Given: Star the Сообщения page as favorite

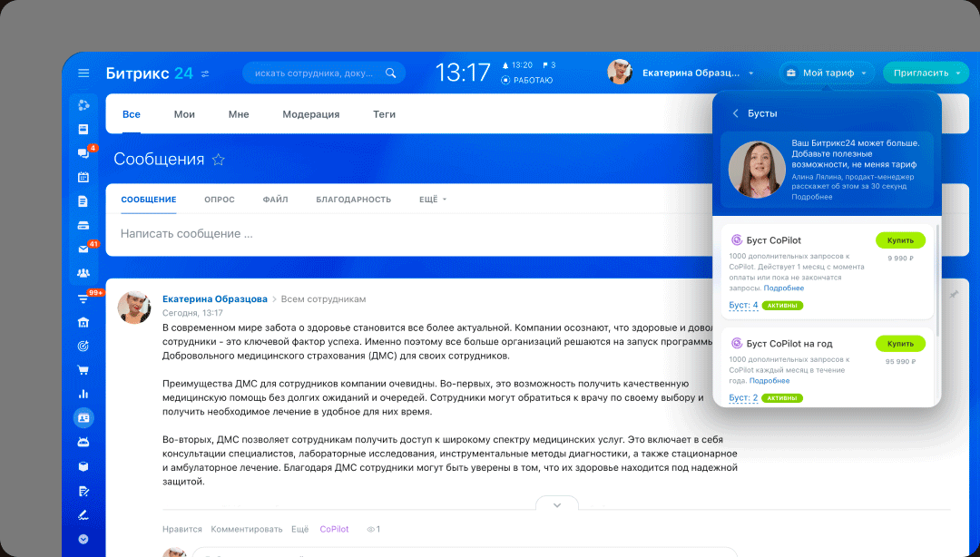Looking at the screenshot, I should coord(218,160).
